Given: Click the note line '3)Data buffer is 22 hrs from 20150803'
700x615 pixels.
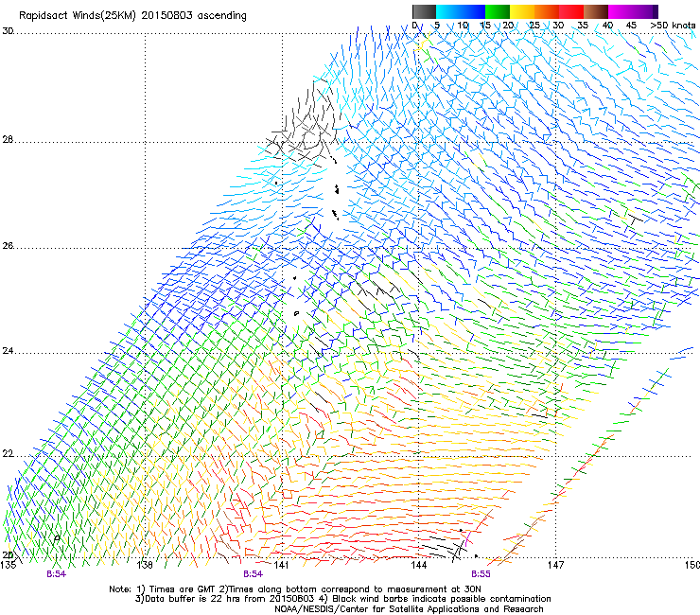Looking at the screenshot, I should 342,599.
